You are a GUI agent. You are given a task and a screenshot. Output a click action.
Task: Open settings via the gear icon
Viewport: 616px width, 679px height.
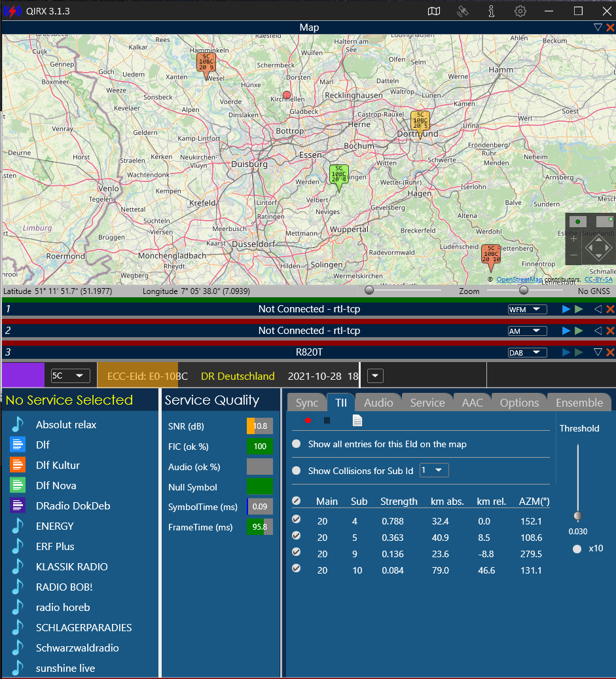pos(520,11)
